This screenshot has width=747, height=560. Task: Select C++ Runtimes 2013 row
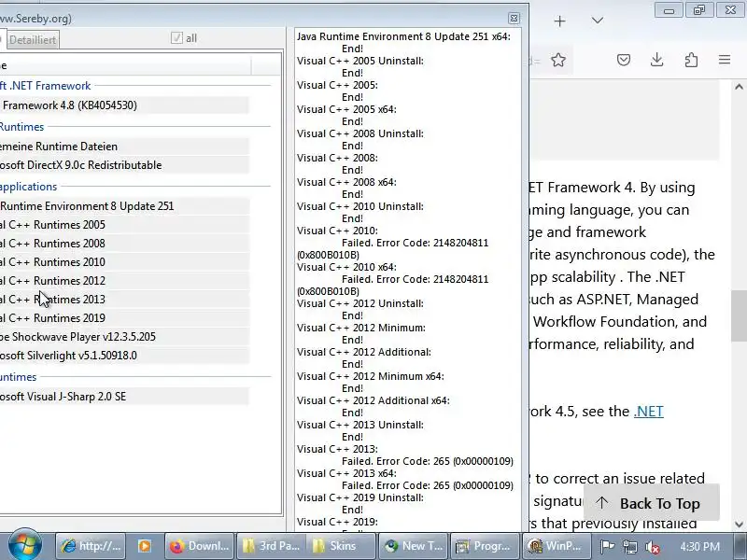[x=124, y=299]
